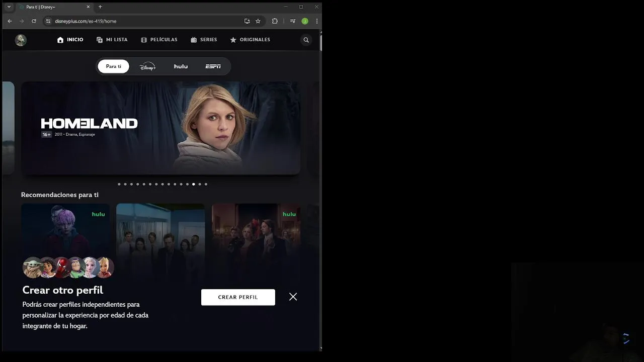
Task: Click the character avatars profile group
Action: [68, 267]
